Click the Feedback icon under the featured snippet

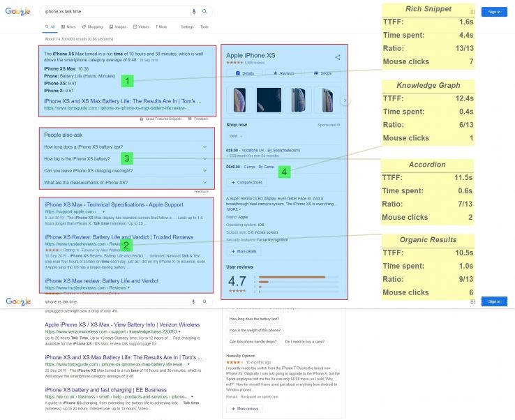pos(190,119)
